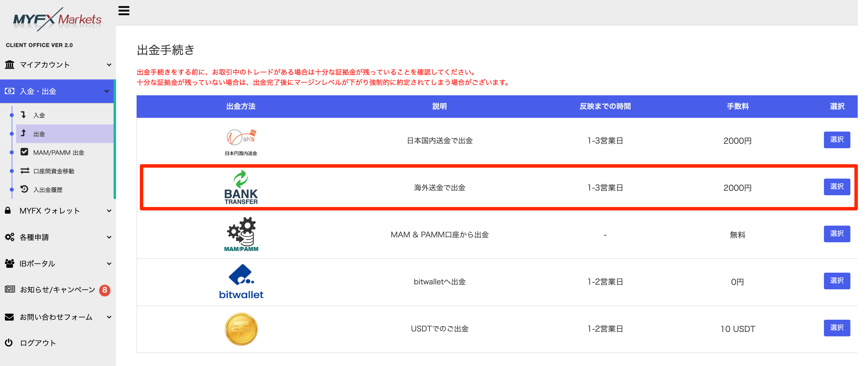Click the down-arrow icon next to 入金

(x=23, y=115)
